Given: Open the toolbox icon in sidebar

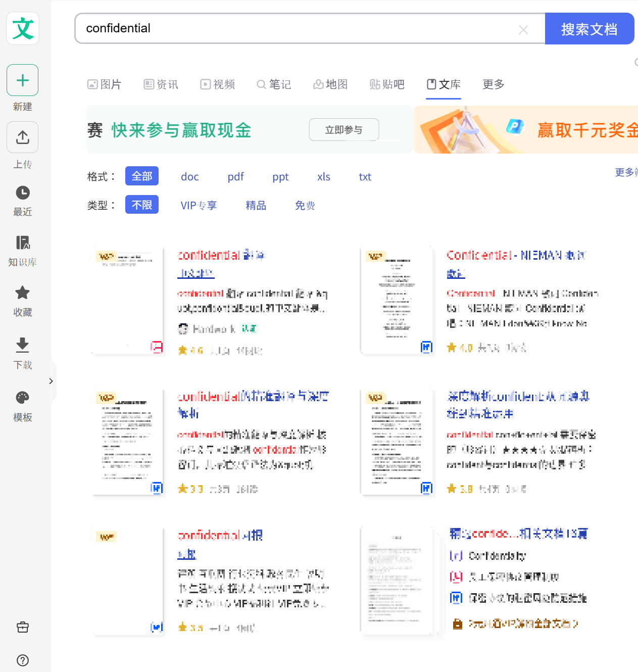Looking at the screenshot, I should coord(22,627).
